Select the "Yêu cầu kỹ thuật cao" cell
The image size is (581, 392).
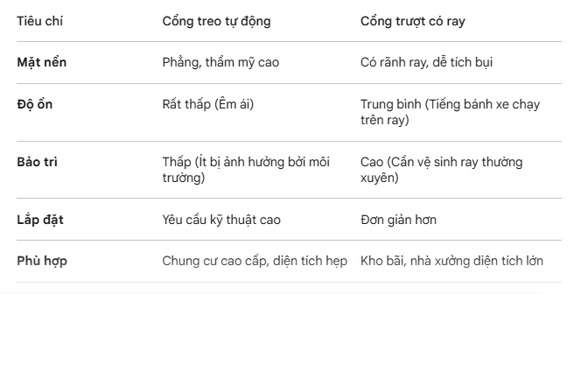coord(221,220)
